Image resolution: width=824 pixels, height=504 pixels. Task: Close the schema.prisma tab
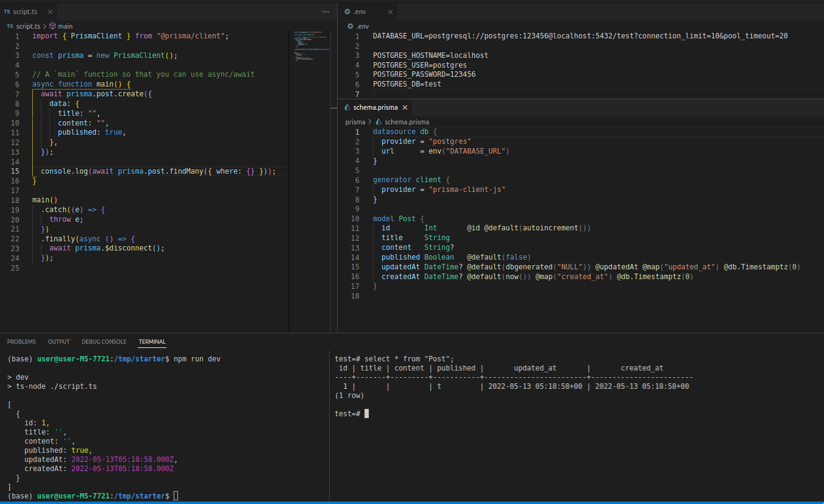tap(404, 107)
